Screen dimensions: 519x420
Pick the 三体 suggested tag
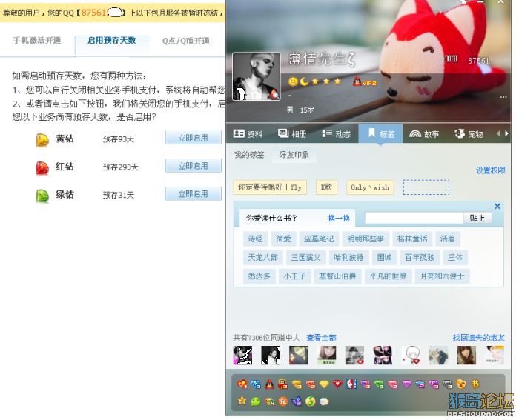(455, 258)
